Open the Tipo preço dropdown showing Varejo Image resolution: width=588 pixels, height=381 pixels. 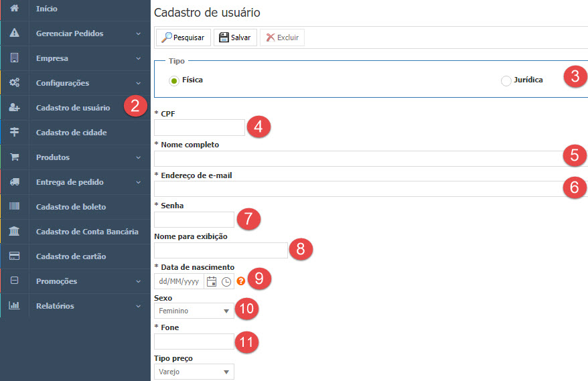pyautogui.click(x=194, y=372)
